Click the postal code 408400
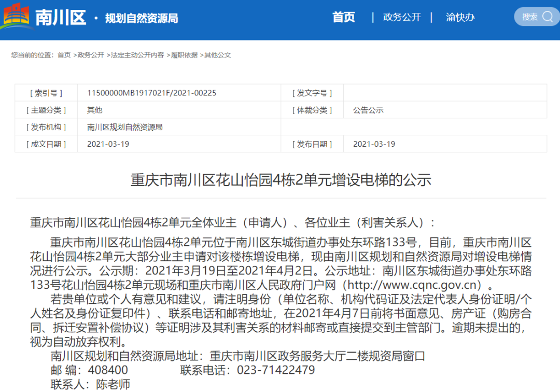 click(108, 370)
